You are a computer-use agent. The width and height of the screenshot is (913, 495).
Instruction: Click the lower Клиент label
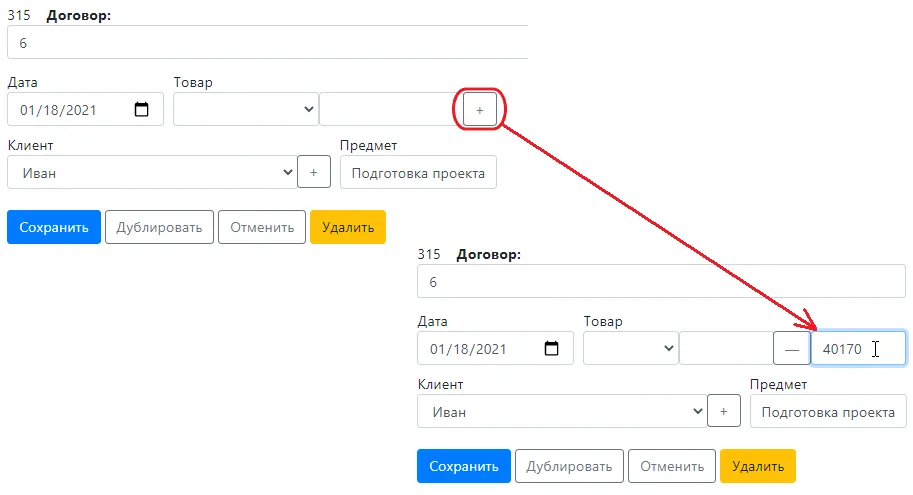point(440,384)
